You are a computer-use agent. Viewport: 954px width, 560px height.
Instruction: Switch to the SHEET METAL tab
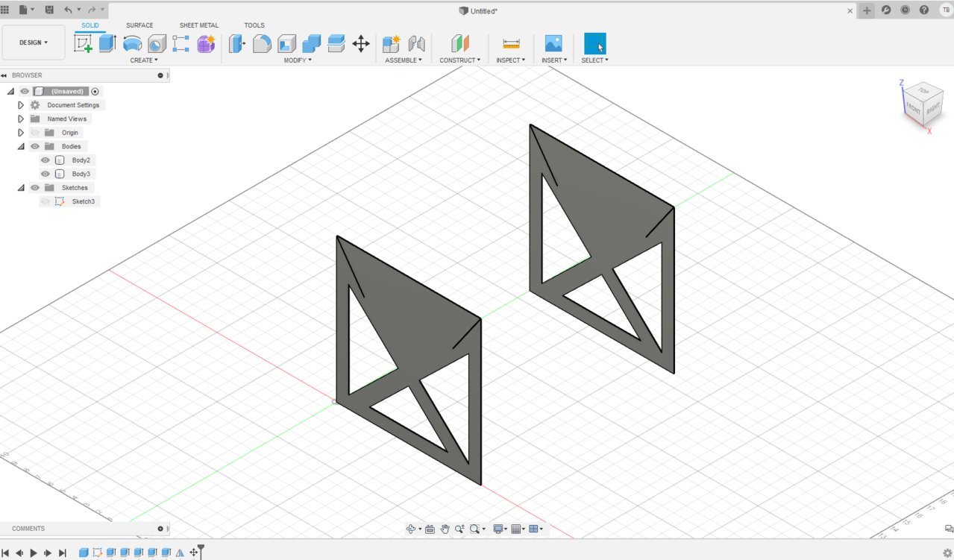pos(199,25)
